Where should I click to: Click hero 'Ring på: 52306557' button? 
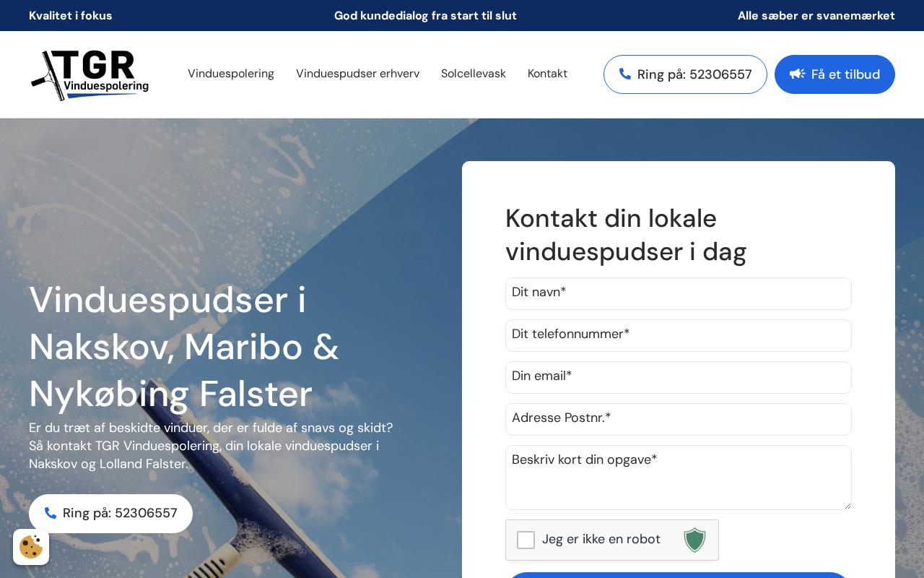110,514
